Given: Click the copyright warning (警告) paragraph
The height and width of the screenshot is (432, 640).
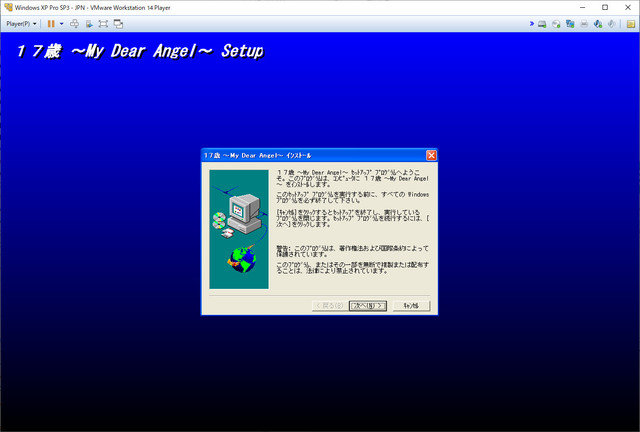Looking at the screenshot, I should (352, 251).
